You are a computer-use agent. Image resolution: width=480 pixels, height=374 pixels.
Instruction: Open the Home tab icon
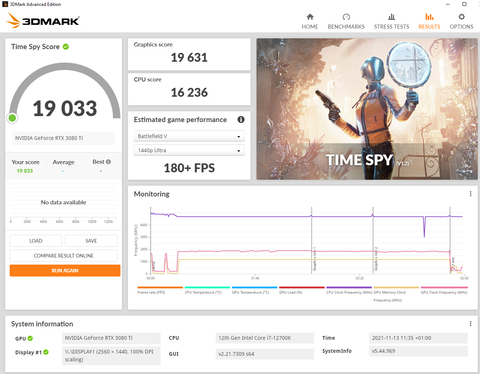point(310,17)
